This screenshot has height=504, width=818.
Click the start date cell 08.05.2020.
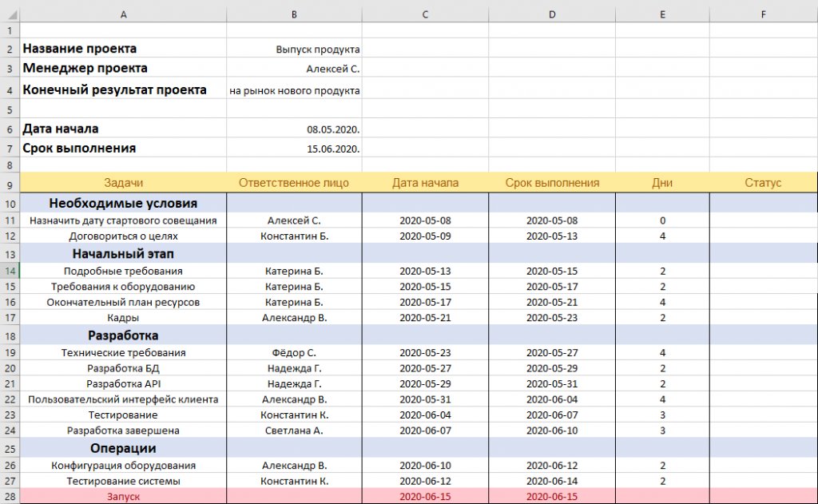[x=294, y=129]
